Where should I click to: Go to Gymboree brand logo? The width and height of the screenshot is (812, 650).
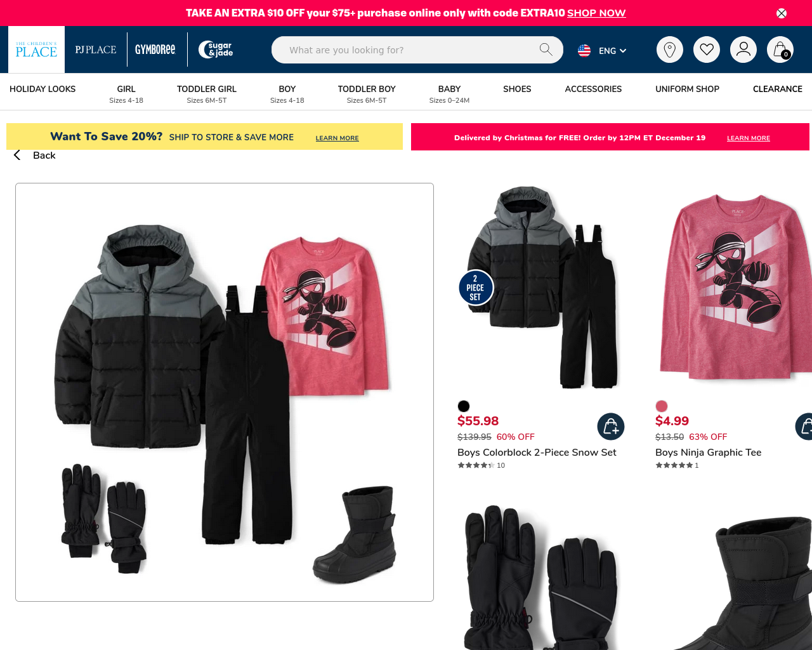pyautogui.click(x=155, y=50)
